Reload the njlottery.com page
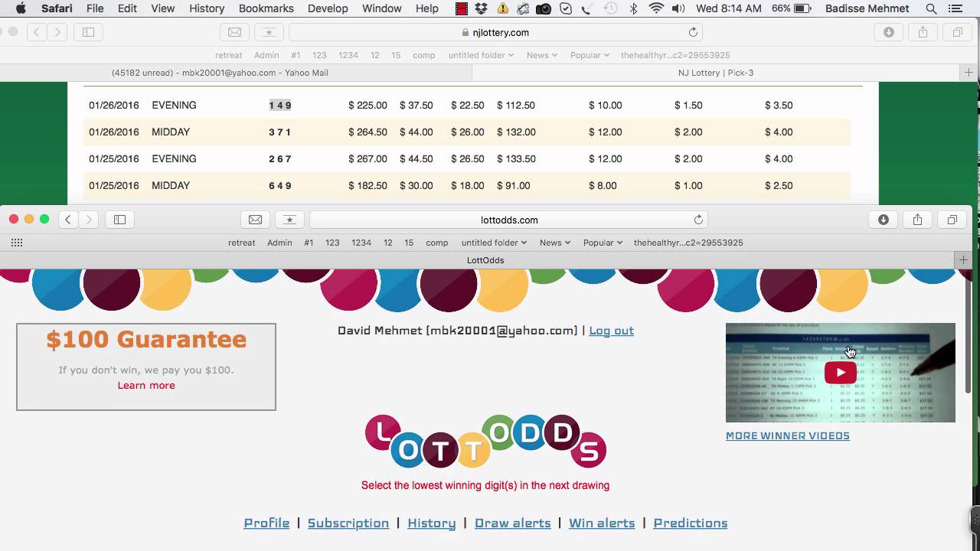This screenshot has width=980, height=551. [x=693, y=32]
